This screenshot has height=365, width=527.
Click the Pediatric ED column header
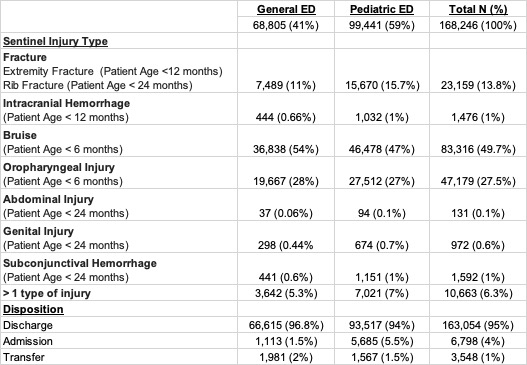pos(381,9)
